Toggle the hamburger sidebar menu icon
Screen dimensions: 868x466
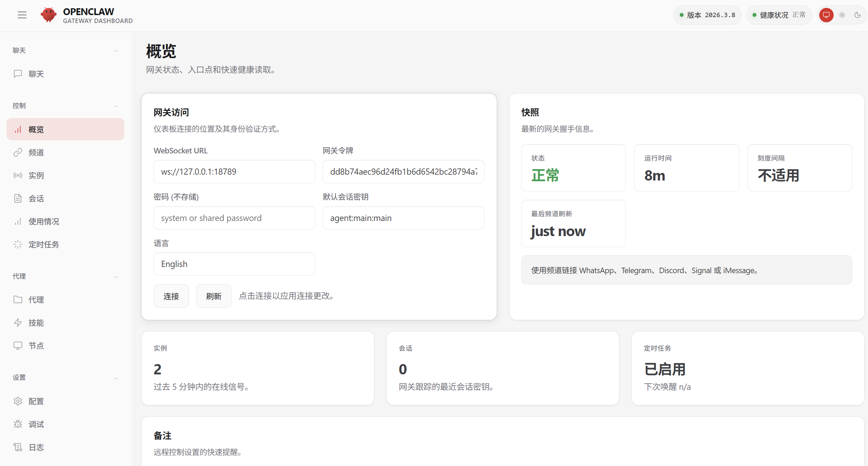(22, 15)
